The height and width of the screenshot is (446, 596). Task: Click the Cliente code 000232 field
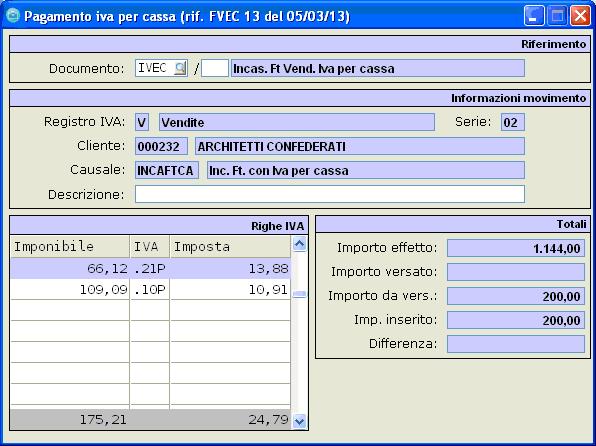[161, 146]
